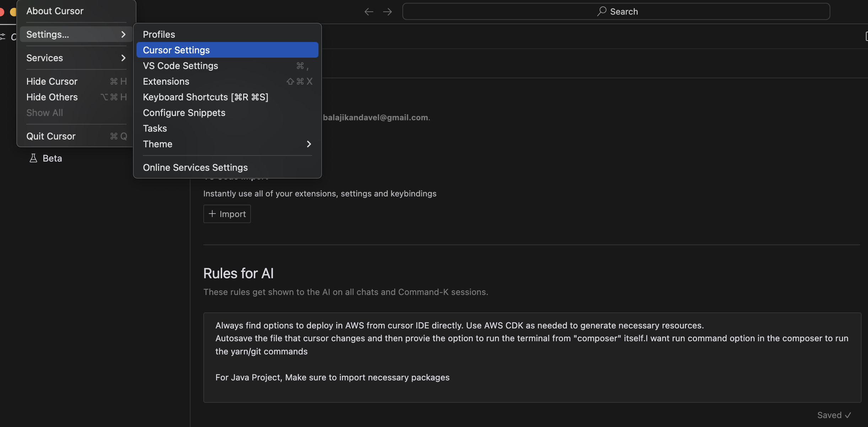This screenshot has height=427, width=868.
Task: Open Tasks in the Settings submenu
Action: 227,128
